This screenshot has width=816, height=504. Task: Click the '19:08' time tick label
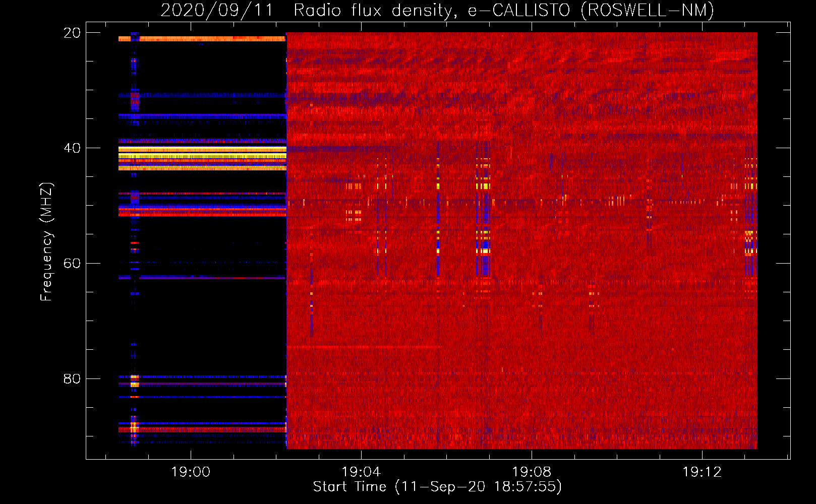point(532,472)
